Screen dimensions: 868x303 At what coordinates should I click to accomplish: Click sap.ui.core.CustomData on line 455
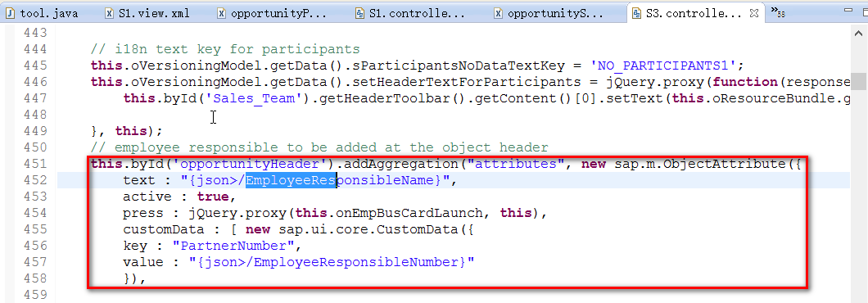point(368,229)
